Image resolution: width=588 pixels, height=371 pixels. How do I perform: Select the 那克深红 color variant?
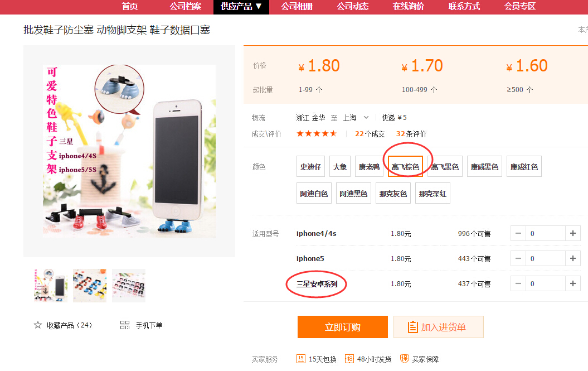pos(433,193)
